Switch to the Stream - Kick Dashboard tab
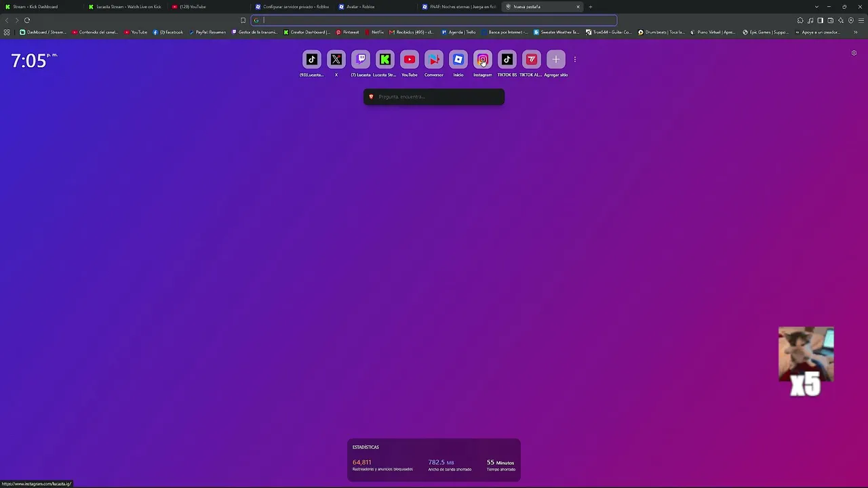 (41, 7)
